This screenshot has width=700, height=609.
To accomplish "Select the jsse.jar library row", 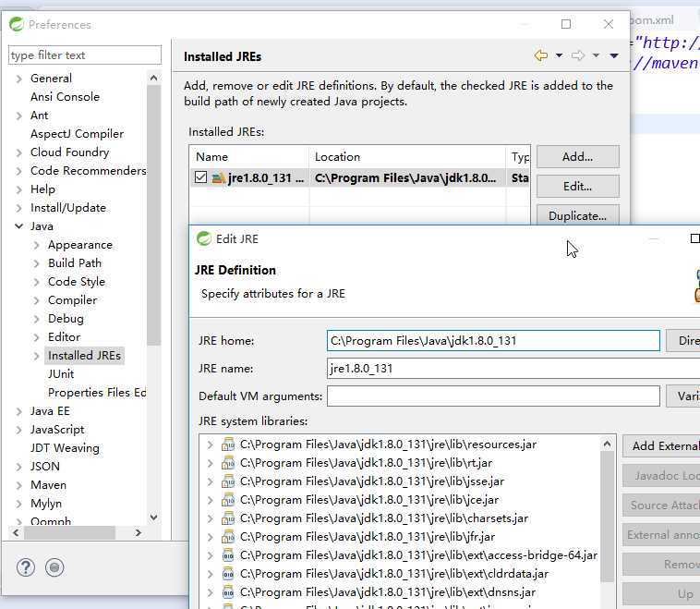I will (371, 481).
